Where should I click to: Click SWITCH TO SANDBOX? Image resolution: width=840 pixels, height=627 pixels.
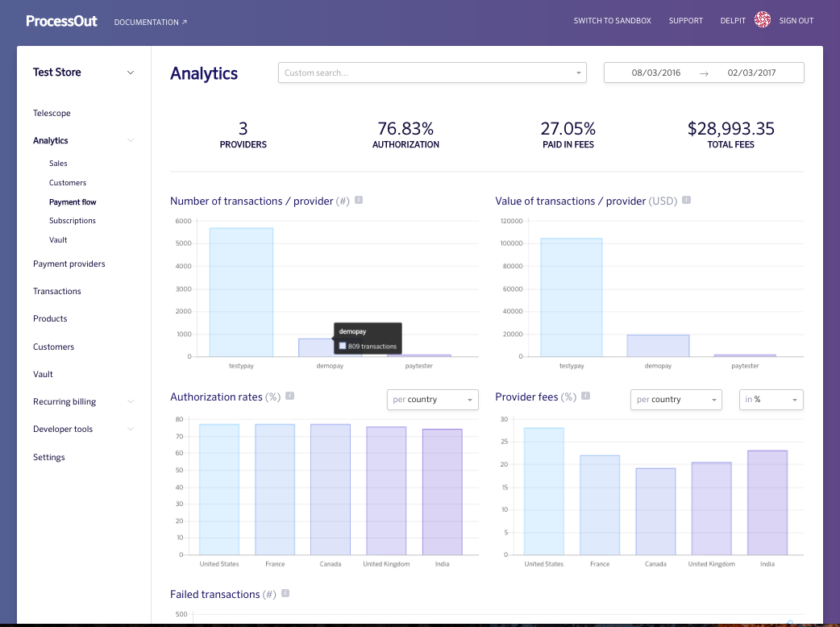[613, 20]
